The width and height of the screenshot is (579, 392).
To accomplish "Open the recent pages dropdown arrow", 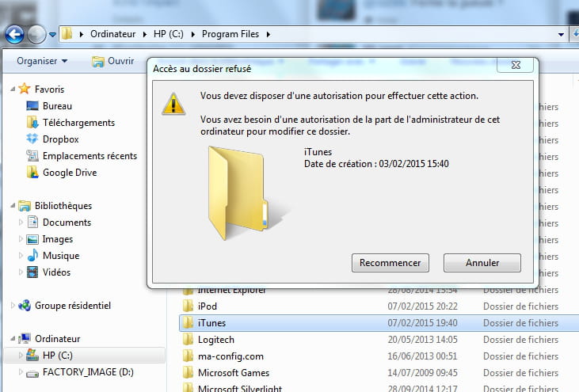I will click(x=52, y=35).
